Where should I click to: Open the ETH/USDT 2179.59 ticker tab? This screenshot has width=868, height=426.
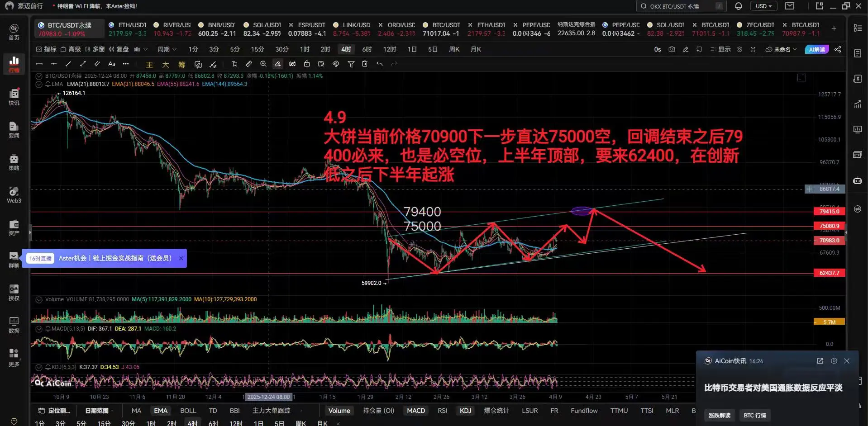click(127, 29)
